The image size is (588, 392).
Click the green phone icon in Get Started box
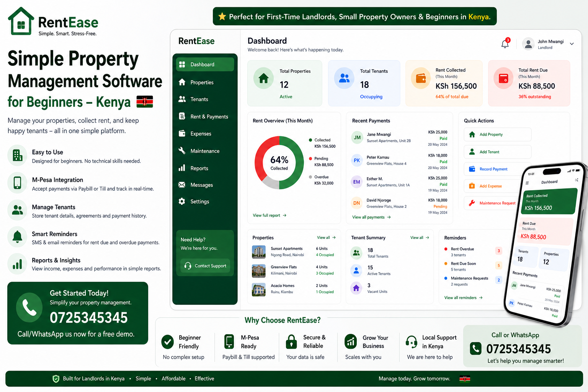[x=29, y=307]
